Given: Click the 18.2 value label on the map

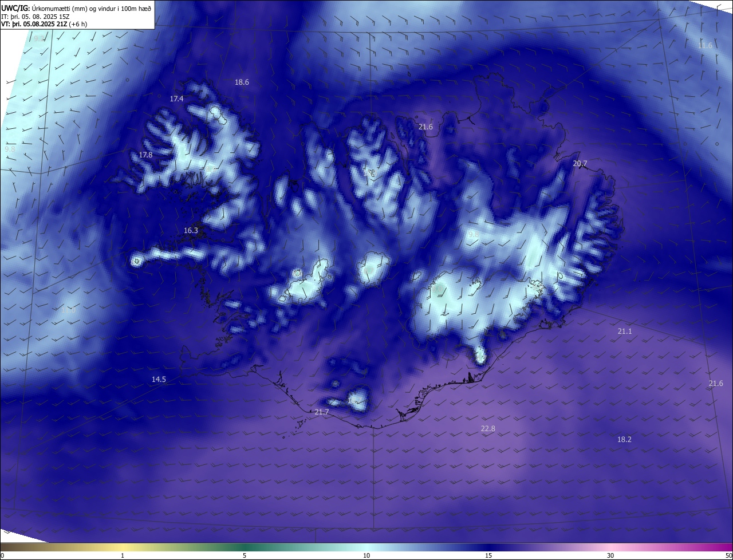Looking at the screenshot, I should pos(624,440).
